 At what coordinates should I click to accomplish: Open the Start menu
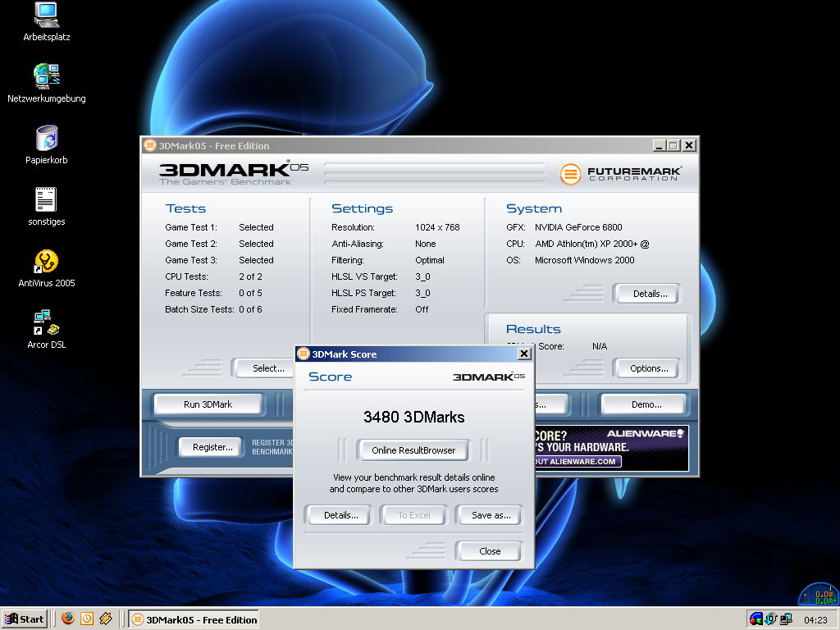coord(24,619)
